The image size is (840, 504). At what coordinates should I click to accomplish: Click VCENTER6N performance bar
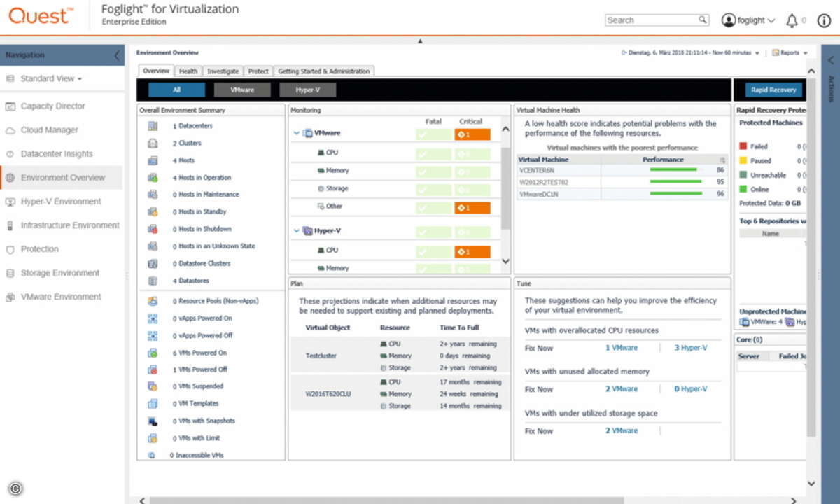[673, 169]
